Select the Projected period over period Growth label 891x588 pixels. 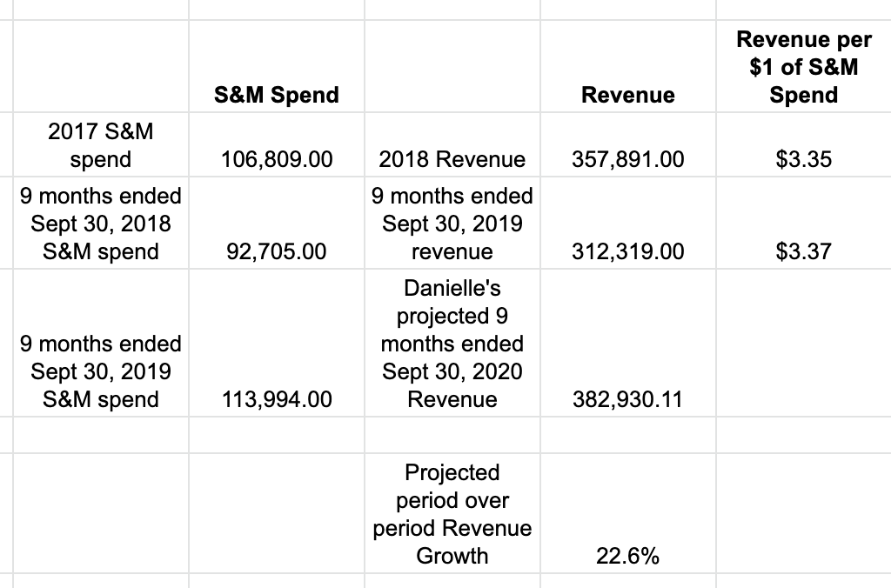(452, 513)
